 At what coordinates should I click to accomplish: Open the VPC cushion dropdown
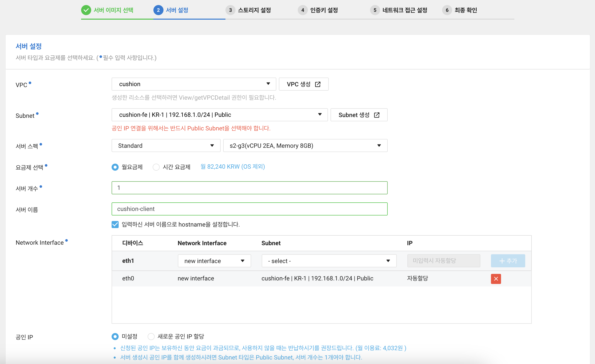(193, 84)
